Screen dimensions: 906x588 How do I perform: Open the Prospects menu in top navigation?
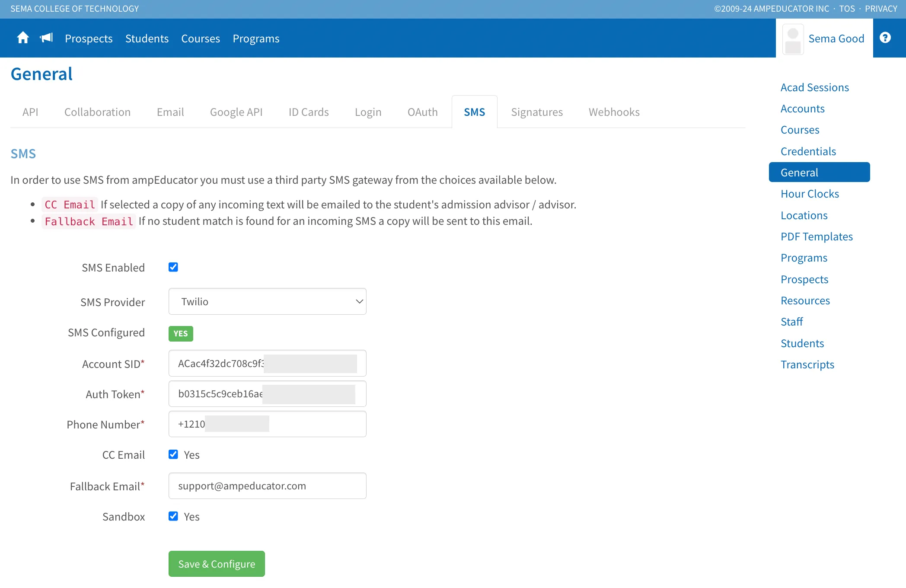pyautogui.click(x=89, y=38)
